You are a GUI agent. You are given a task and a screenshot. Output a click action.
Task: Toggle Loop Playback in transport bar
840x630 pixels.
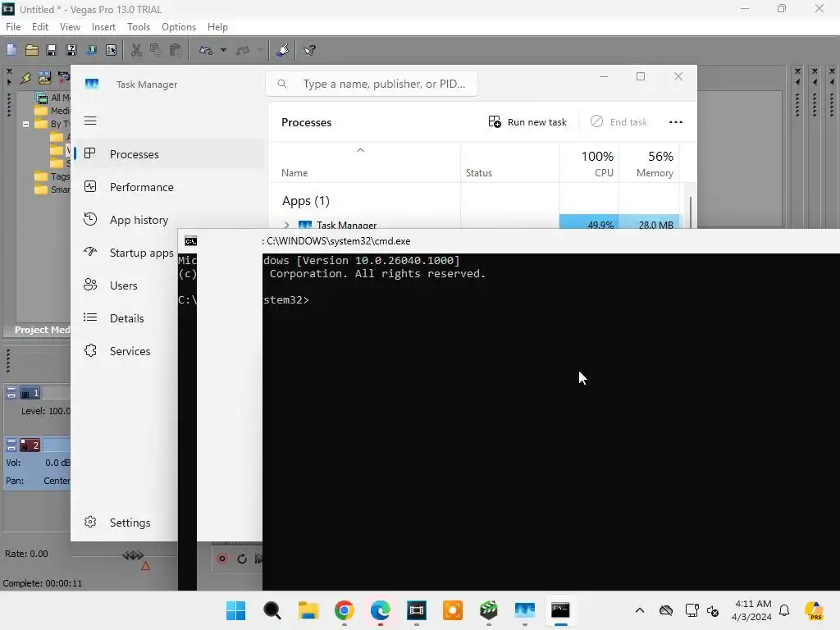[242, 559]
